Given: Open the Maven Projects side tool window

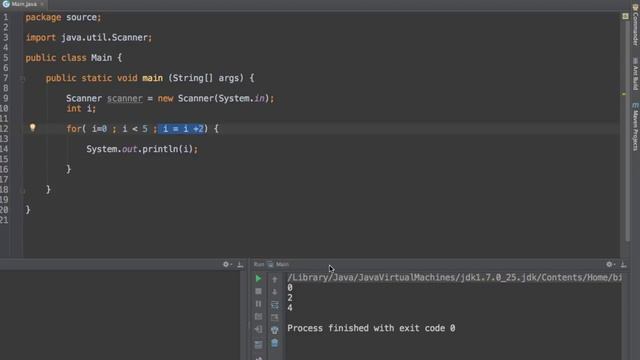Looking at the screenshot, I should pyautogui.click(x=636, y=127).
